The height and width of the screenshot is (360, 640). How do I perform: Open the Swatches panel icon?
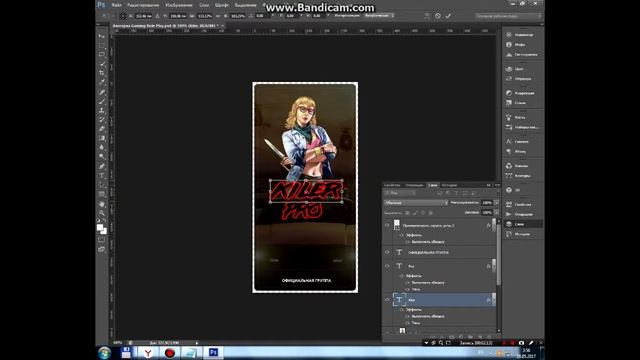click(x=509, y=78)
